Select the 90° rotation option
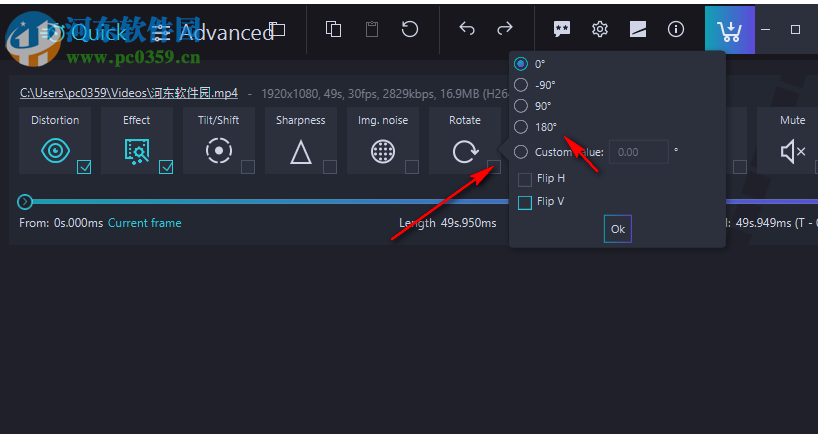The width and height of the screenshot is (818, 434). coord(521,106)
